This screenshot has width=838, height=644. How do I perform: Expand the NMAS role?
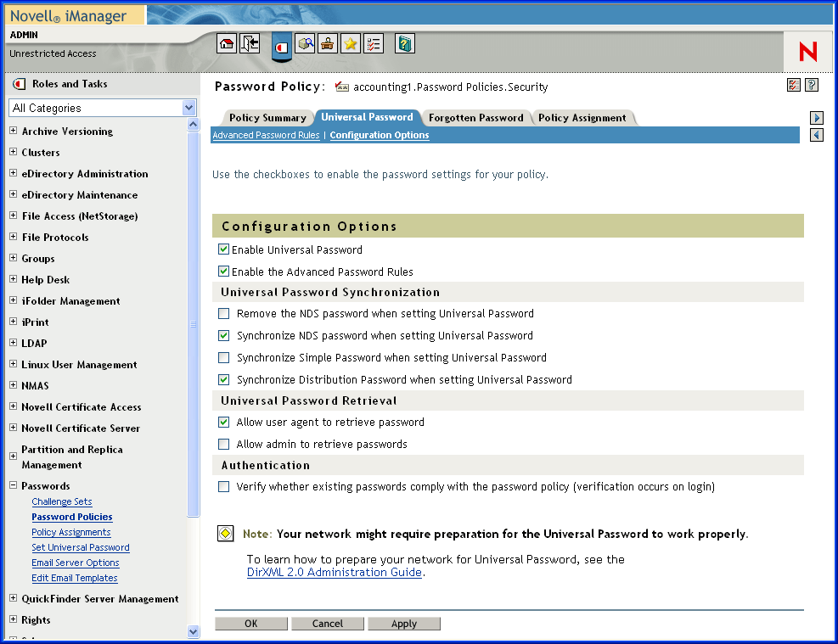14,384
